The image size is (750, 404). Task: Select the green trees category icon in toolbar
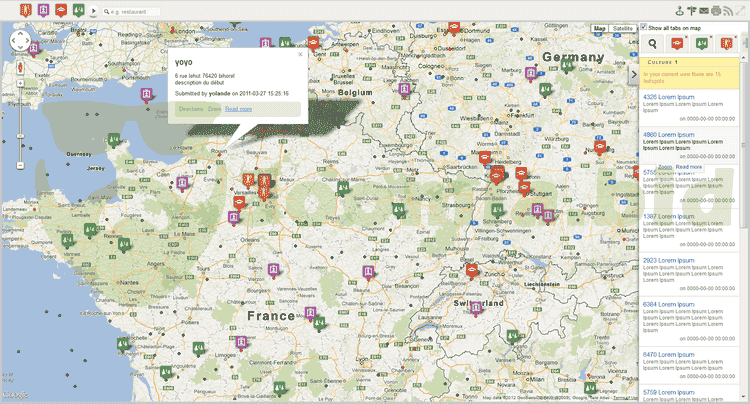[79, 10]
